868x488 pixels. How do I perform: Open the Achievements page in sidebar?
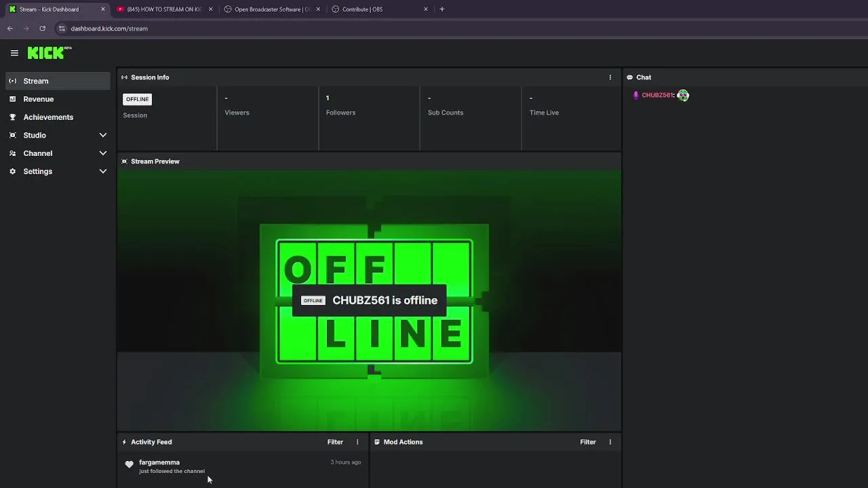tap(58, 117)
